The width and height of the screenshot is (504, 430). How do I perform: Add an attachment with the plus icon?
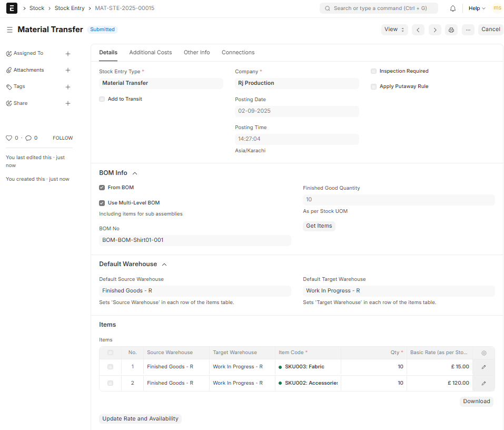point(68,70)
